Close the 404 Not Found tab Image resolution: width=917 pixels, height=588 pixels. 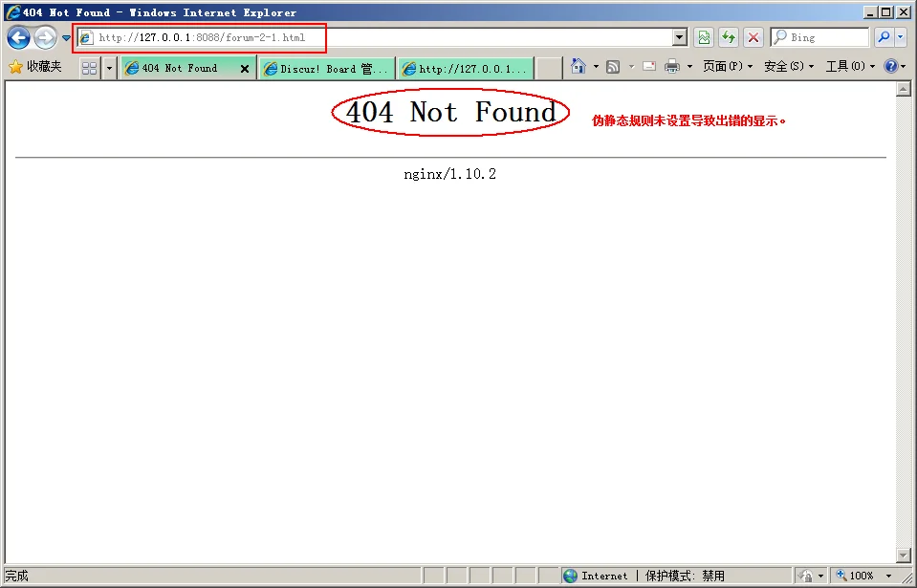pyautogui.click(x=245, y=69)
